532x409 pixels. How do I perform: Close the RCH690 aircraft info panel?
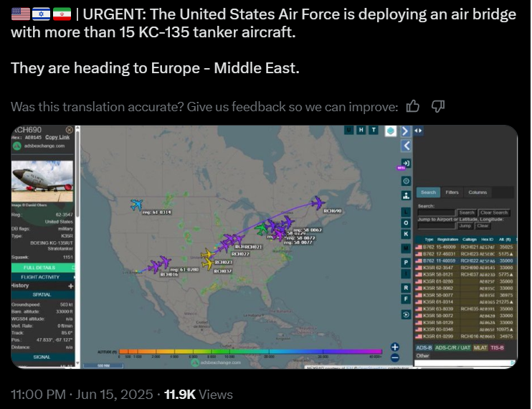[70, 130]
